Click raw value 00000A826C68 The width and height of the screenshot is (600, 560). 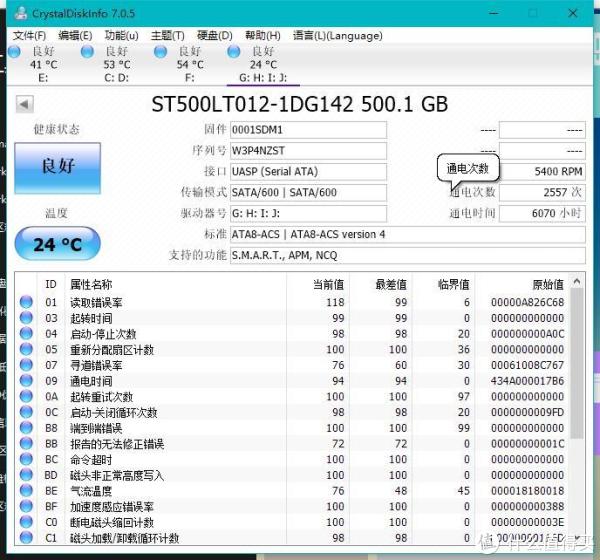pos(527,302)
